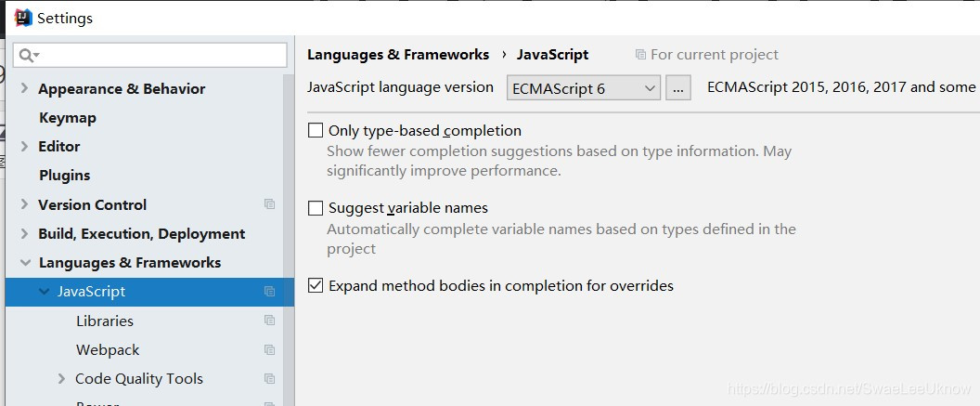This screenshot has width=980, height=406.
Task: Expand the Code Quality Tools node
Action: tap(61, 378)
